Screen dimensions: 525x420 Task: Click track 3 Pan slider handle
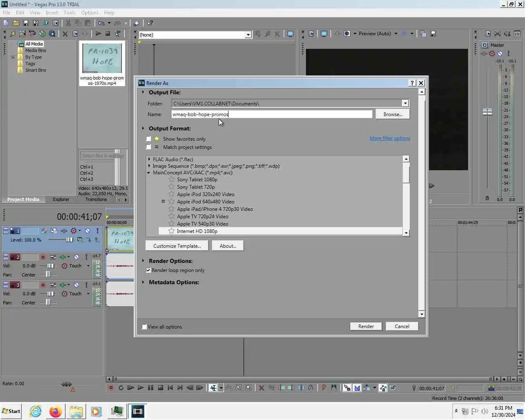pos(48,302)
